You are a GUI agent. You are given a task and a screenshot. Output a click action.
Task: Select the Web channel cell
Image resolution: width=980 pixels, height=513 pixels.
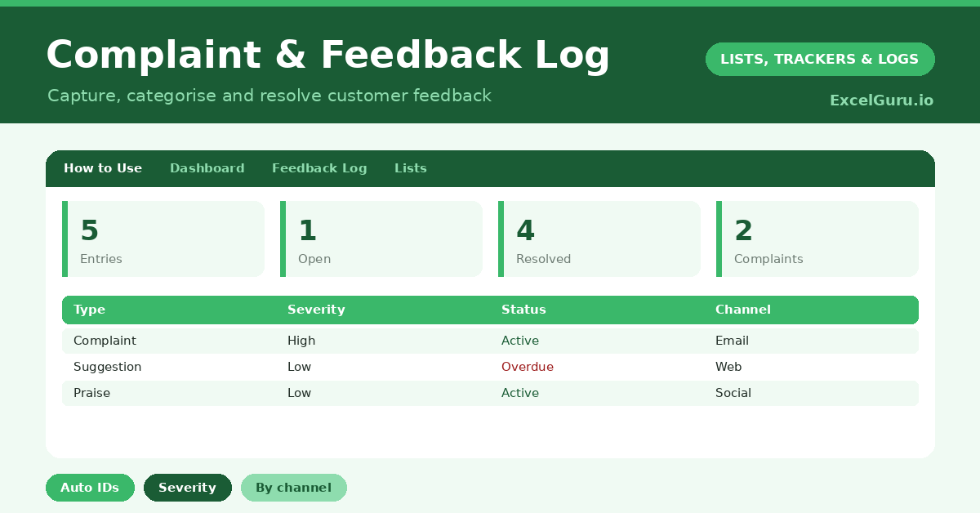click(728, 367)
